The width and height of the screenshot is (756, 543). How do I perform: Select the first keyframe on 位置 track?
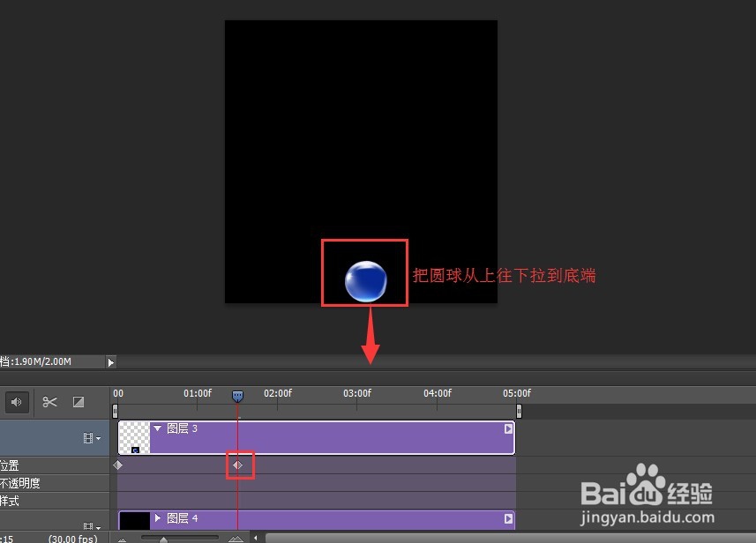[118, 465]
